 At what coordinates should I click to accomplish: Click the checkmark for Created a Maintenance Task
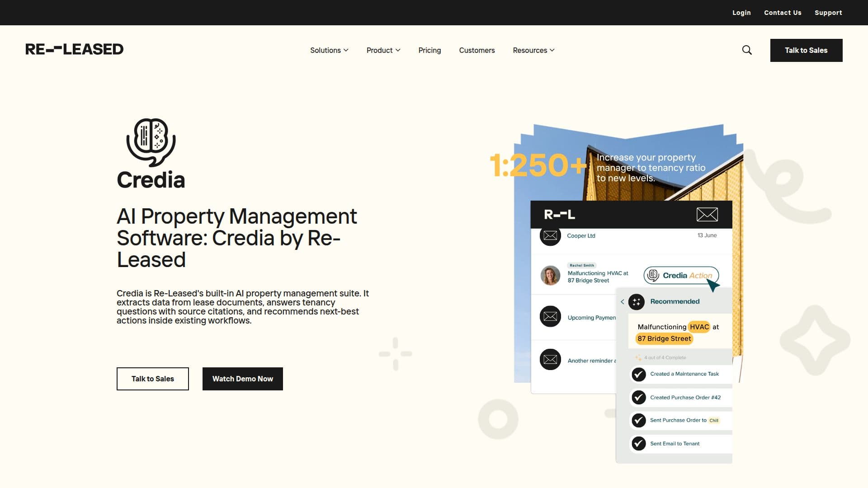639,374
